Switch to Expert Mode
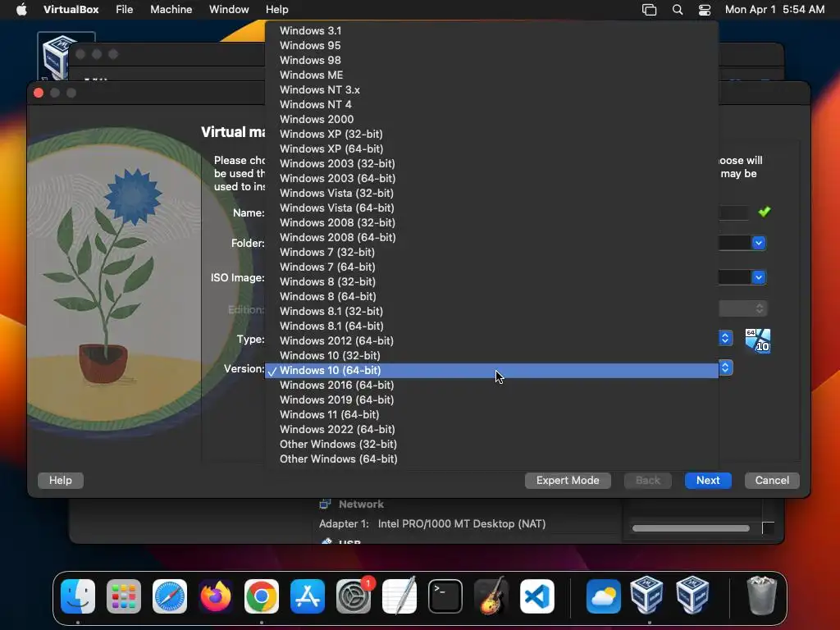Viewport: 840px width, 630px height. pyautogui.click(x=568, y=481)
